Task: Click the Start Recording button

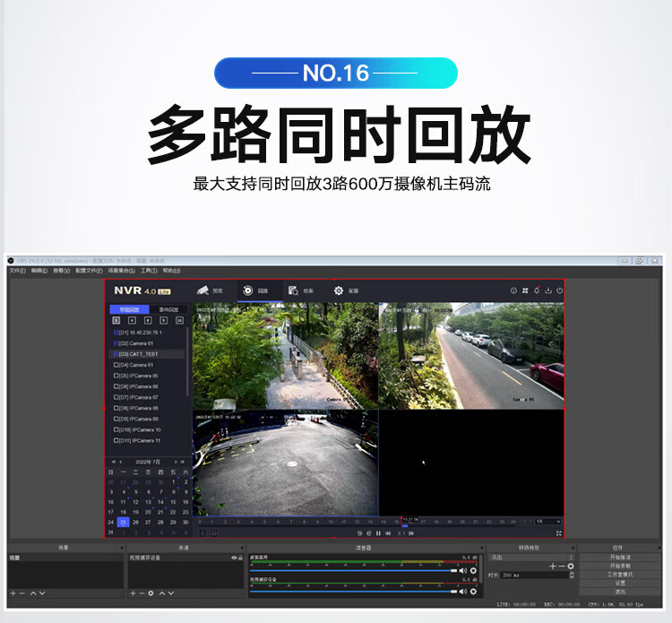Action: point(620,566)
